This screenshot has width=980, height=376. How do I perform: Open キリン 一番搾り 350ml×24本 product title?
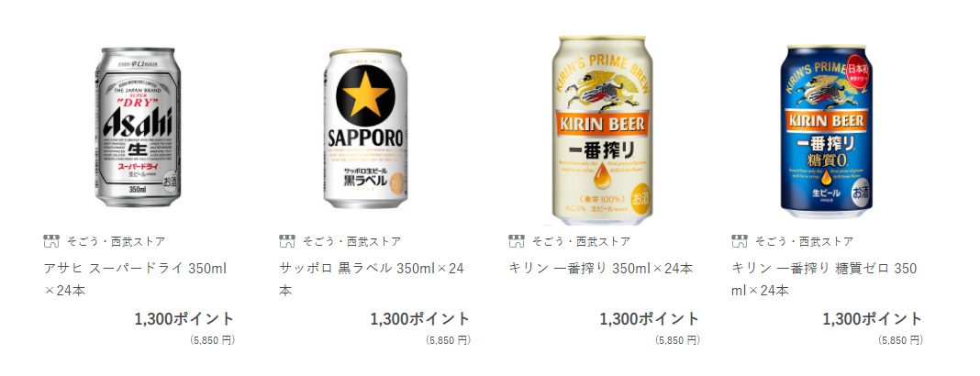click(x=601, y=269)
